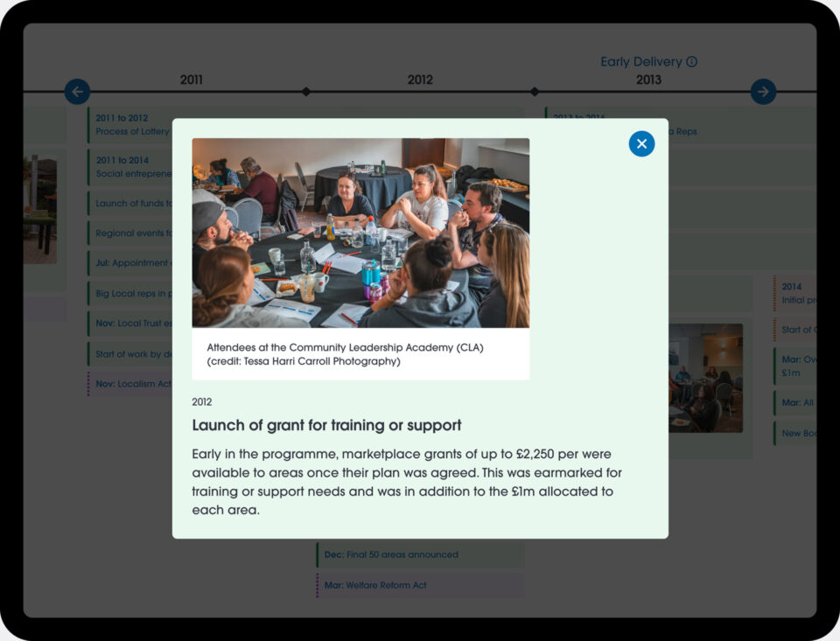Select the 'Launch of funds' timeline entry

coord(131,204)
